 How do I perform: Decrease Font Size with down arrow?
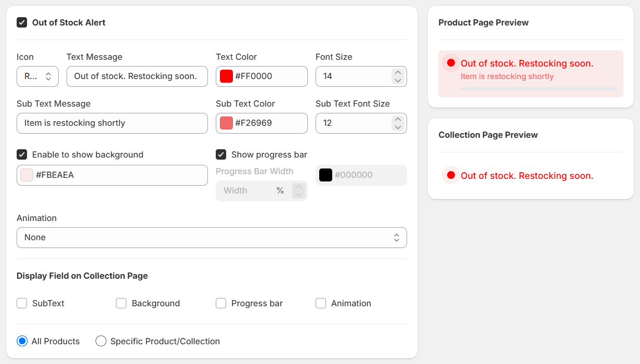coord(398,80)
